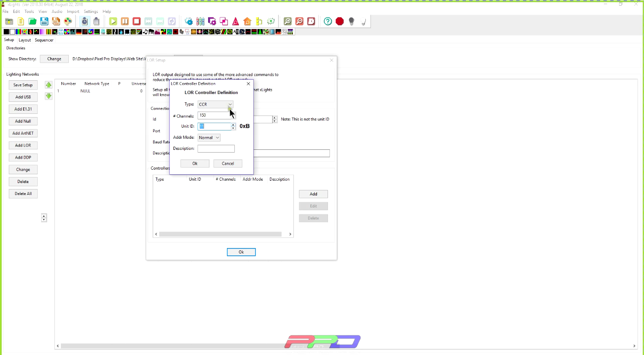This screenshot has height=355, width=644.
Task: Cancel the LOR Controller Definition dialog
Action: (x=228, y=163)
